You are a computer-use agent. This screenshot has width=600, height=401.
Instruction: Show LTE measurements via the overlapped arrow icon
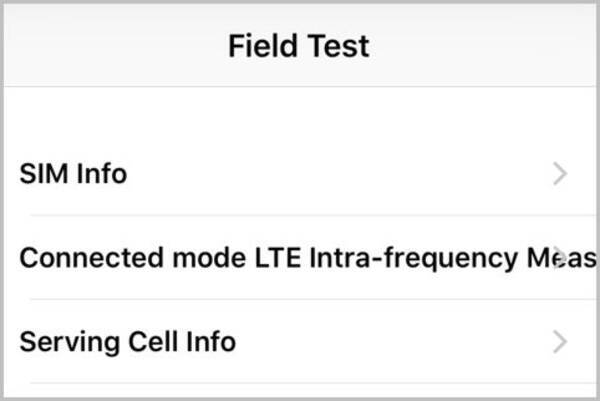click(560, 258)
